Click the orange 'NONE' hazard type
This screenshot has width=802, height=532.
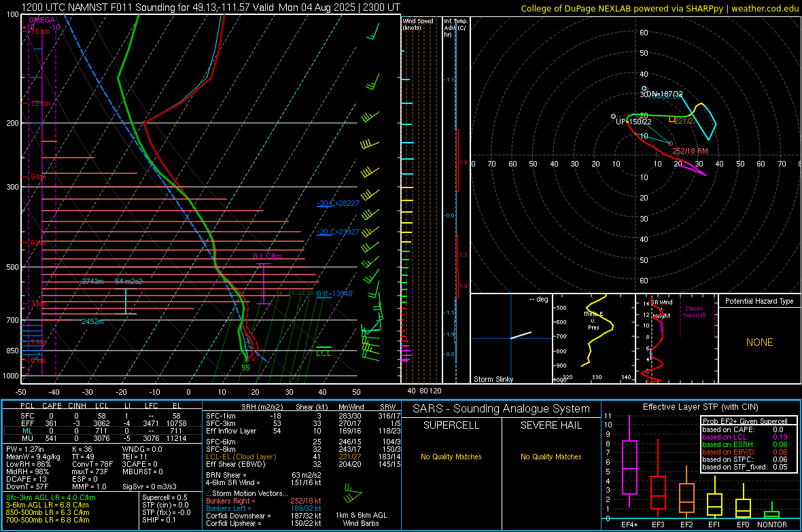click(x=759, y=342)
